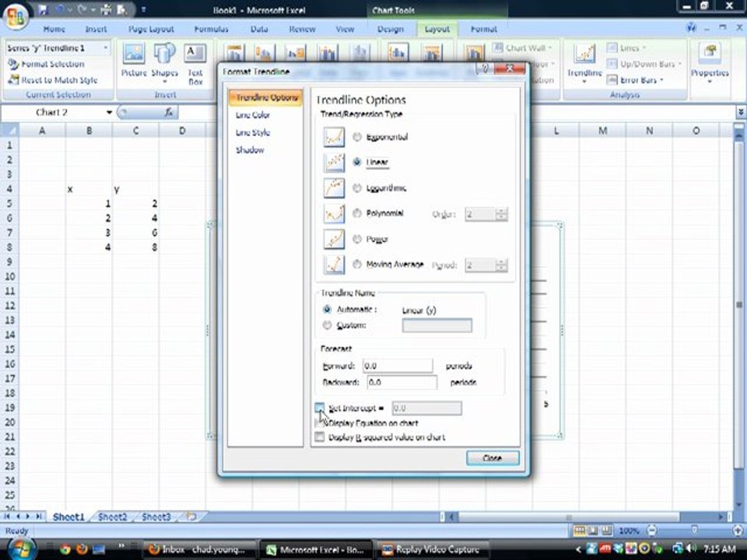
Task: Click the Insert Worksheet tab icon
Action: [191, 516]
